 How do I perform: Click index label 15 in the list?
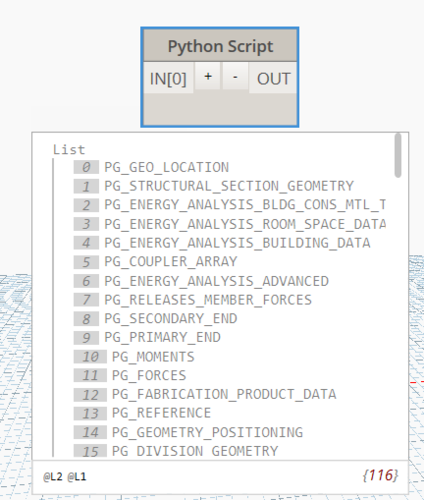[x=90, y=452]
